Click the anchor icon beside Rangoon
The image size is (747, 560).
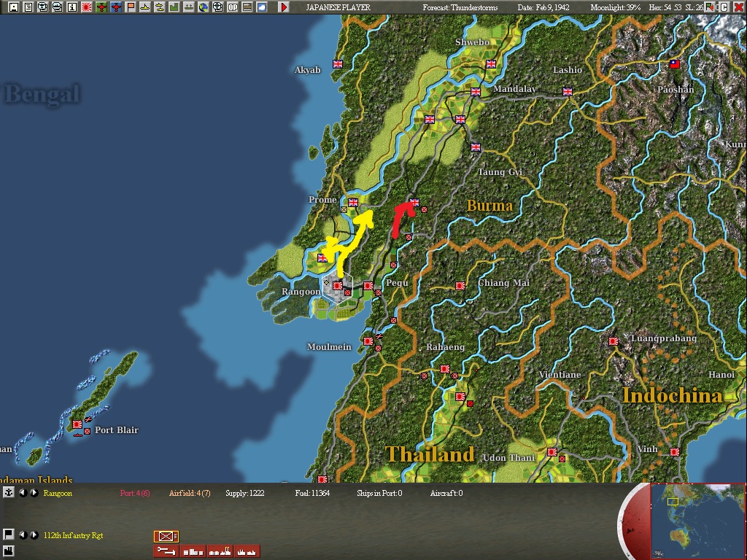[8, 492]
